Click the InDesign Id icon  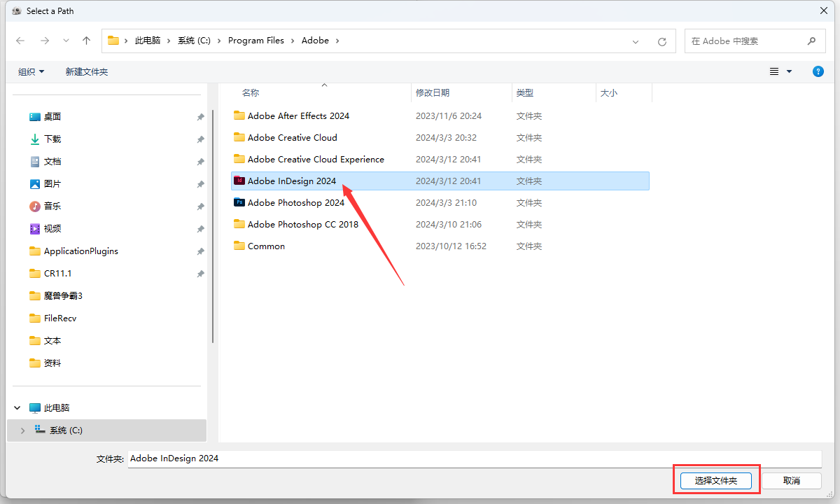click(x=239, y=181)
